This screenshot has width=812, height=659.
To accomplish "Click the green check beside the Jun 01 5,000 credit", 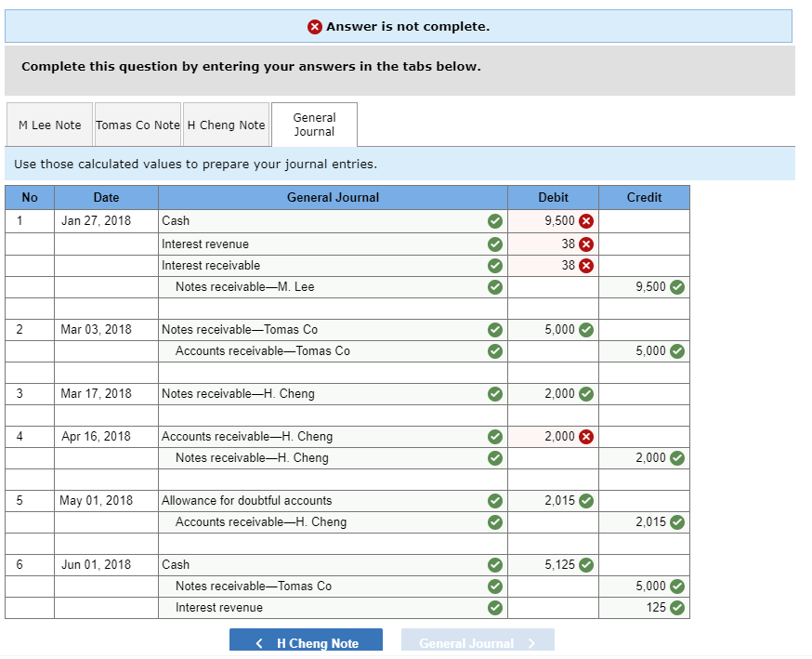I will pos(677,587).
